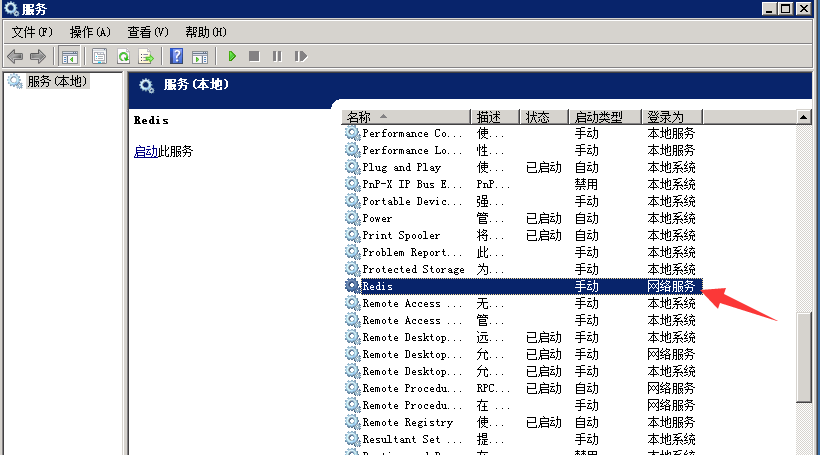The width and height of the screenshot is (820, 455).
Task: Click the 禁用 startup type of PnP-X row
Action: [586, 184]
